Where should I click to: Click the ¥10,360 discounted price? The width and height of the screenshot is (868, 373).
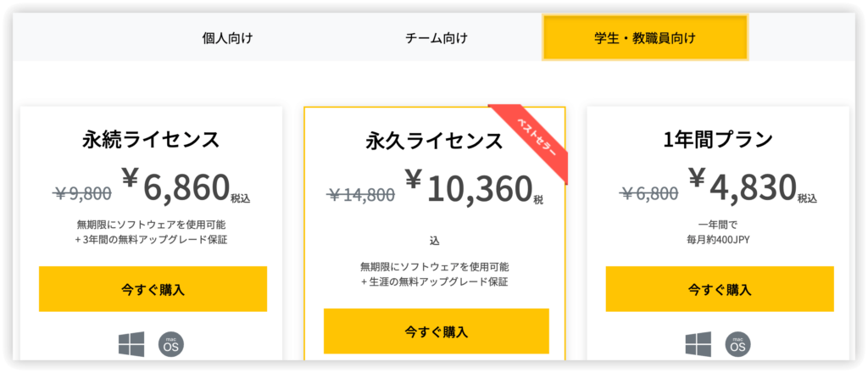pos(468,188)
